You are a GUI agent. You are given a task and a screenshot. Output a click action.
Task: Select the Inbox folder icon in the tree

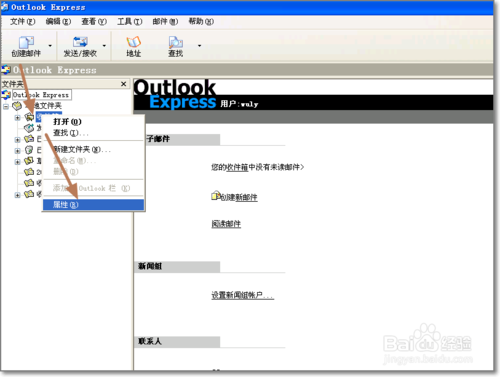pyautogui.click(x=29, y=117)
